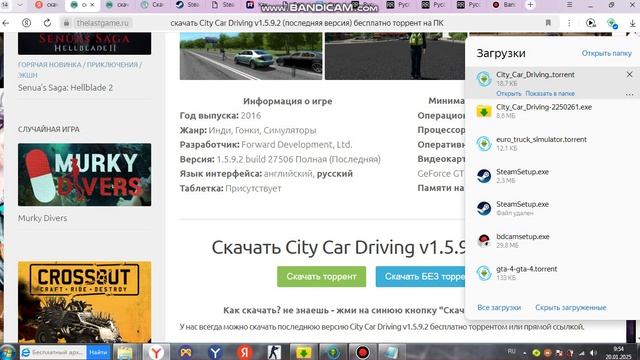Click 'Открыть папку' in the downloads panel

(607, 53)
